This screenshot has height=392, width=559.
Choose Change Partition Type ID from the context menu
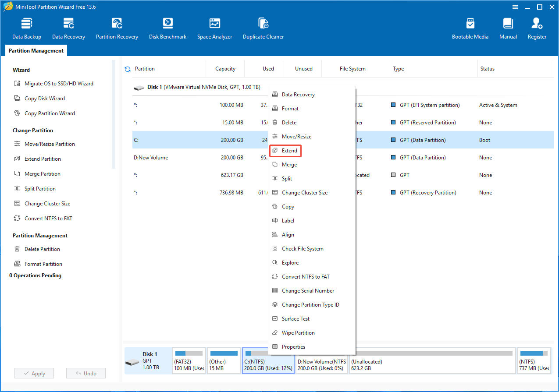point(312,305)
